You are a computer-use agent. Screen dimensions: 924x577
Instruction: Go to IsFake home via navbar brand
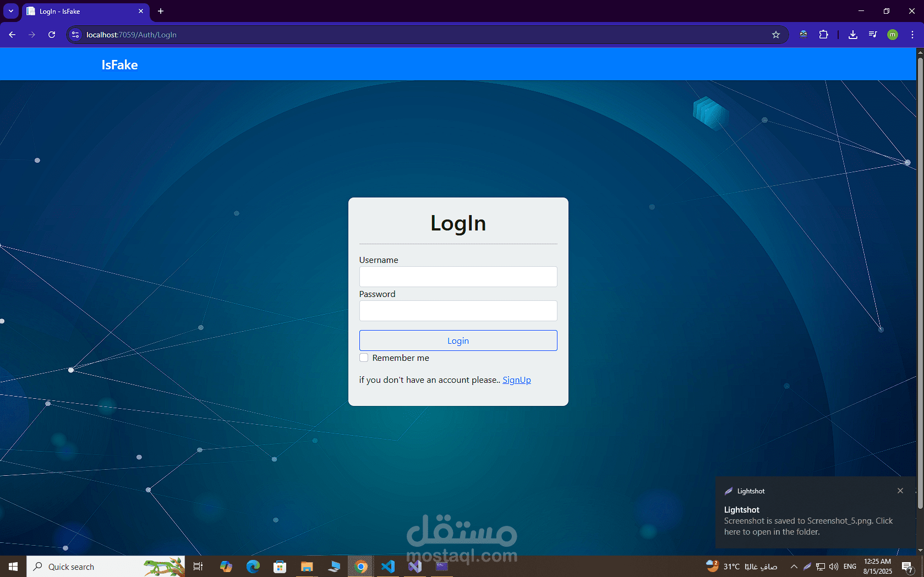pos(119,65)
